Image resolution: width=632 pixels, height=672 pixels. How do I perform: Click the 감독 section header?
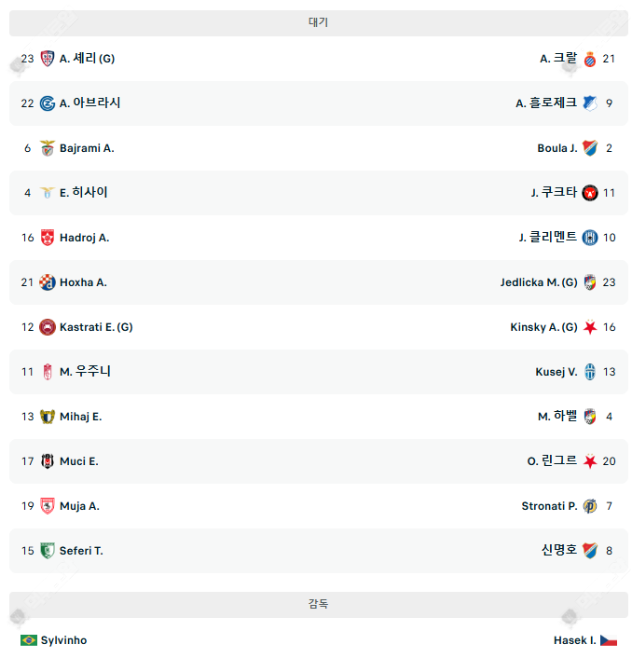318,604
